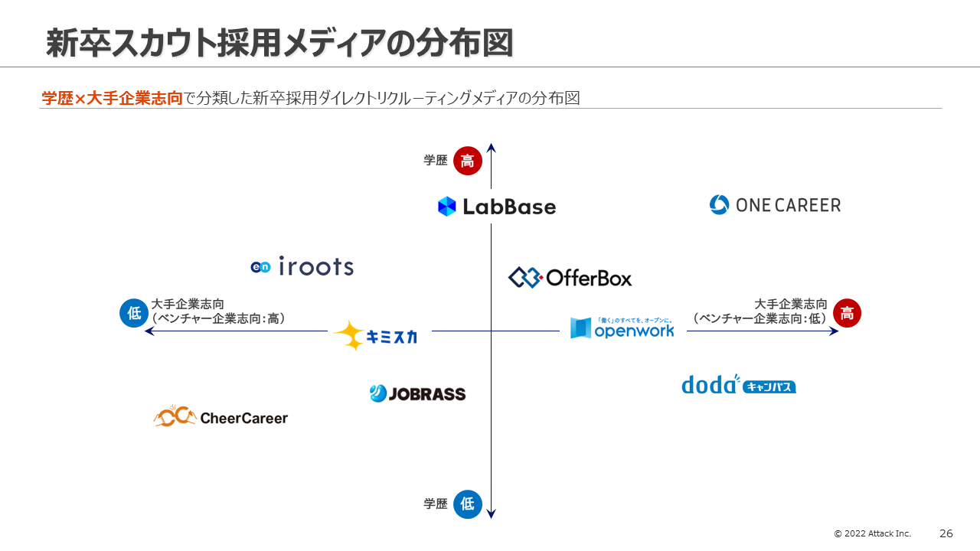This screenshot has width=980, height=551.
Task: Click the red 高 circle beside 学歴
Action: 468,161
